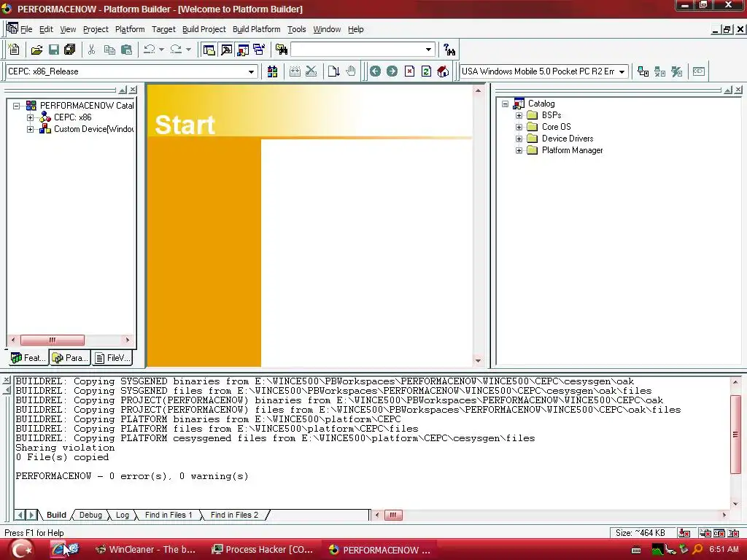
Task: Click the Stop page loading icon
Action: click(410, 71)
